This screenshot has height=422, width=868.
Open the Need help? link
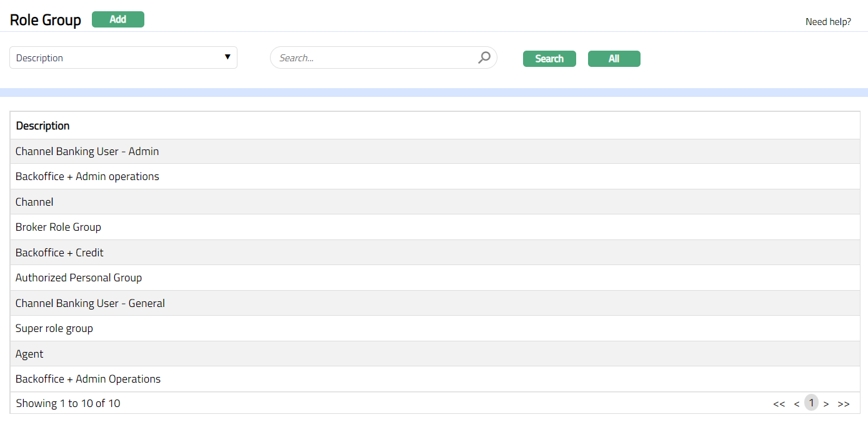tap(828, 22)
